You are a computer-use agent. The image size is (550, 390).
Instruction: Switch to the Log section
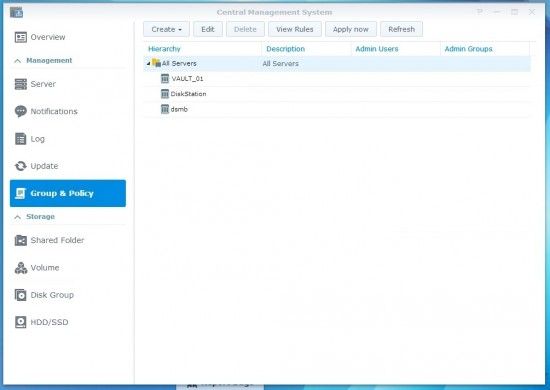68,139
